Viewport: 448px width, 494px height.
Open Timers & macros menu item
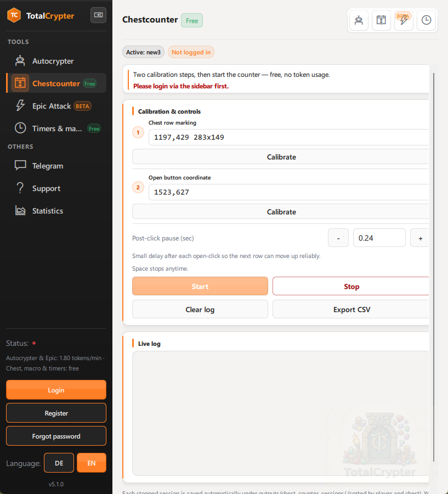click(x=56, y=128)
